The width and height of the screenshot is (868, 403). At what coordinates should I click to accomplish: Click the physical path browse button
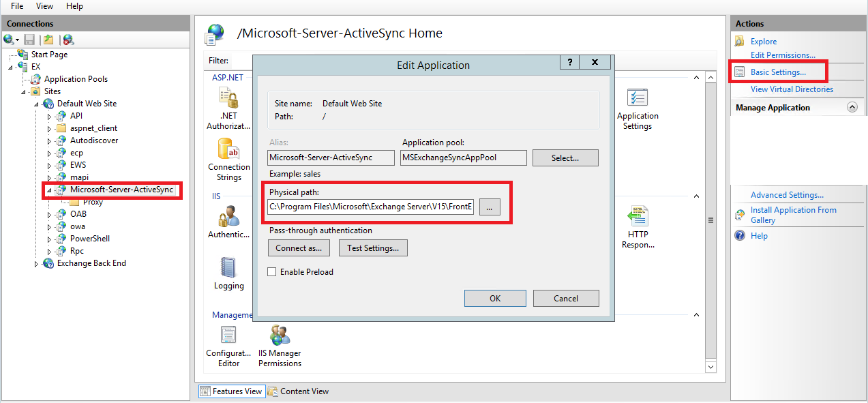(489, 207)
